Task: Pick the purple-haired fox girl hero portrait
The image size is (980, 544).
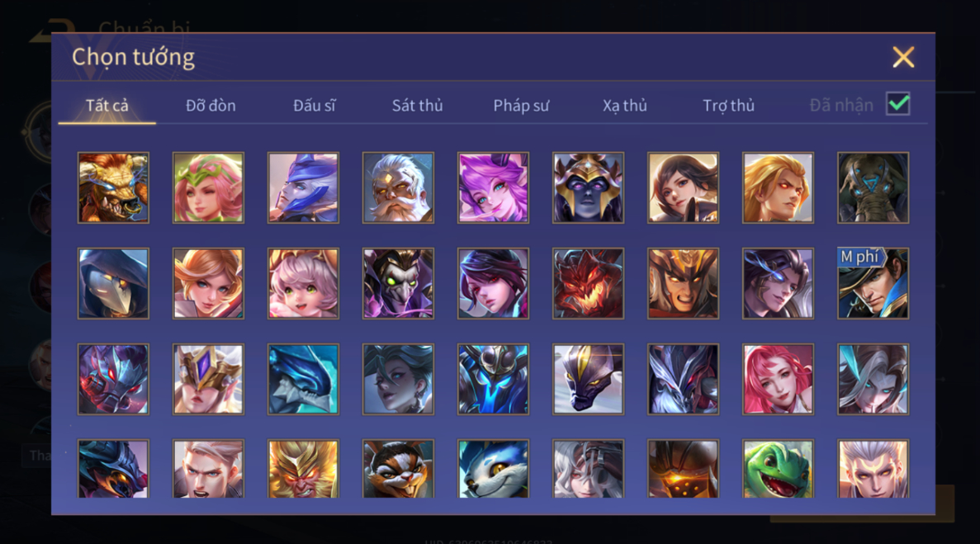Action: [493, 188]
